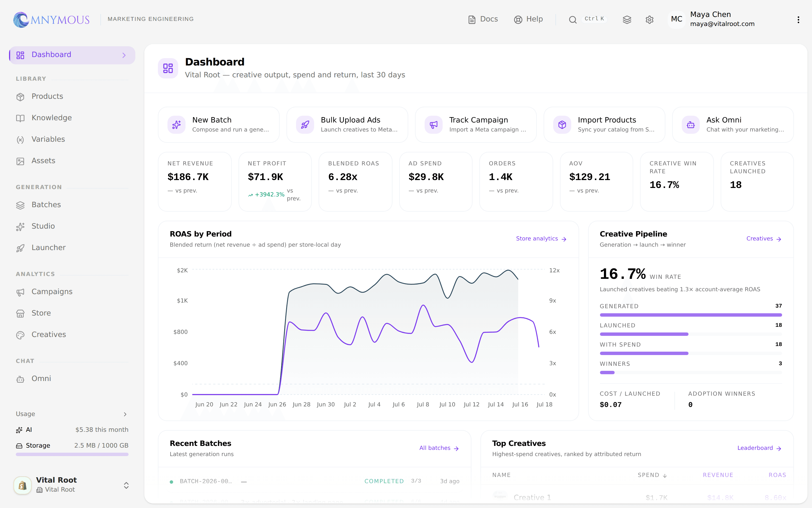Click the Ctrl K shortcut field
This screenshot has height=508, width=812.
[x=594, y=19]
